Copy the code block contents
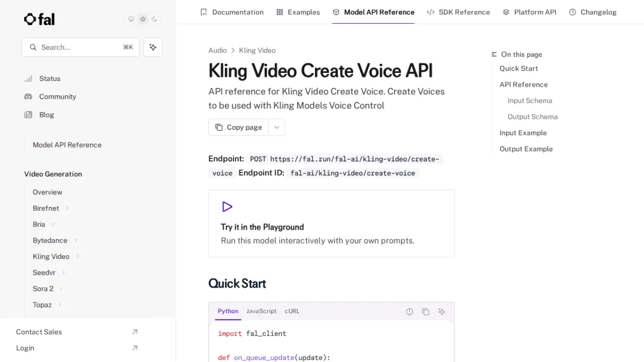 coord(426,312)
